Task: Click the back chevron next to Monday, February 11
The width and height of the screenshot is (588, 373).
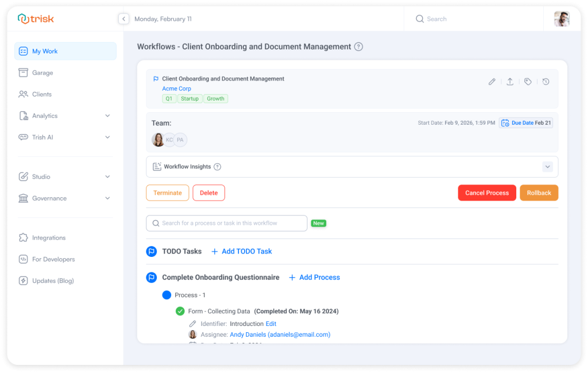Action: (x=123, y=18)
